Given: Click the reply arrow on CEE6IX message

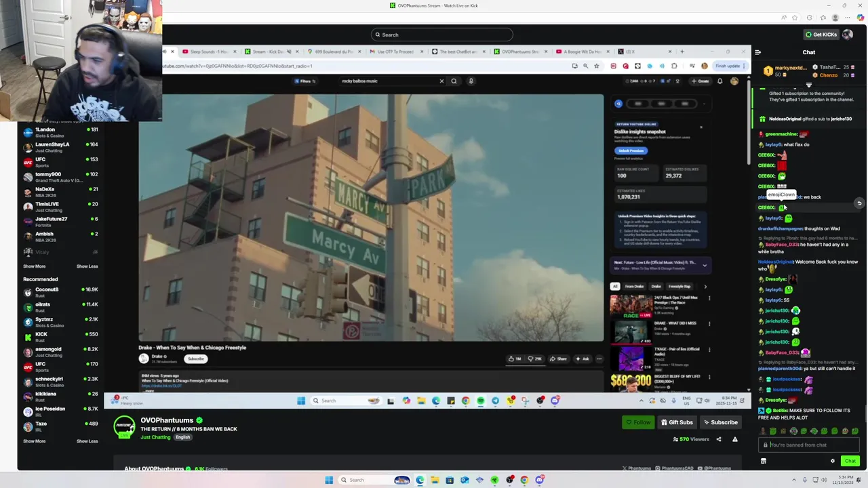Looking at the screenshot, I should pos(859,203).
